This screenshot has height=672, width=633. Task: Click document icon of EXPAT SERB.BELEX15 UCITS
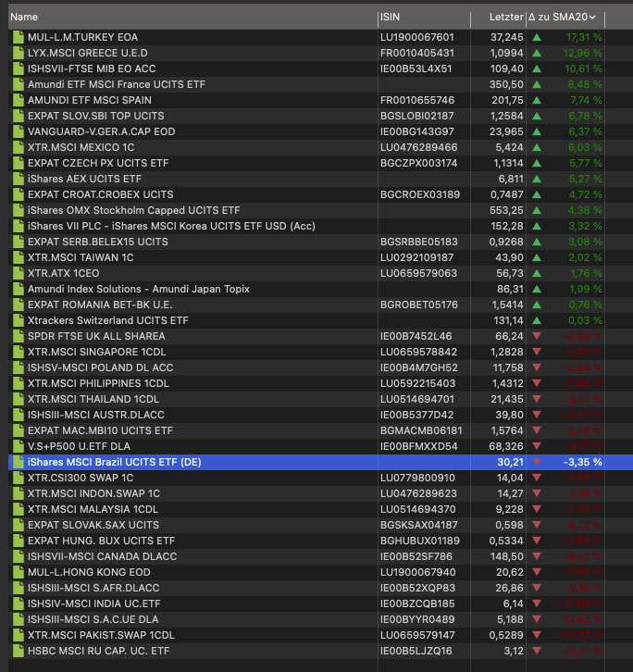pyautogui.click(x=19, y=242)
